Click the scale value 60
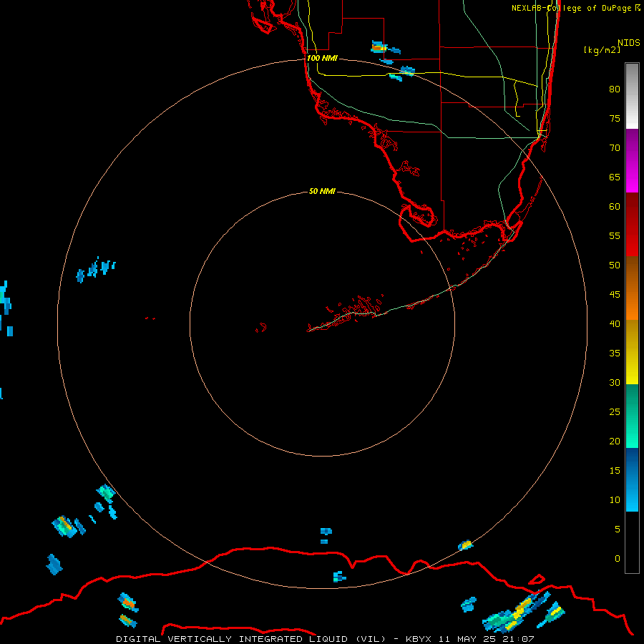The image size is (644, 644). (615, 207)
